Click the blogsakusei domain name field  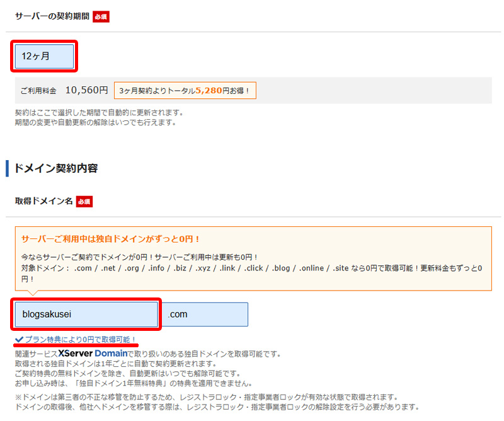[86, 314]
